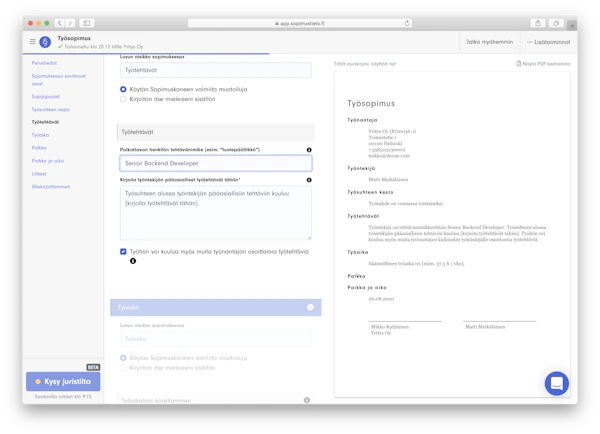The width and height of the screenshot is (600, 434).
Task: Click Työsopimus heading in document preview
Action: pyautogui.click(x=371, y=103)
